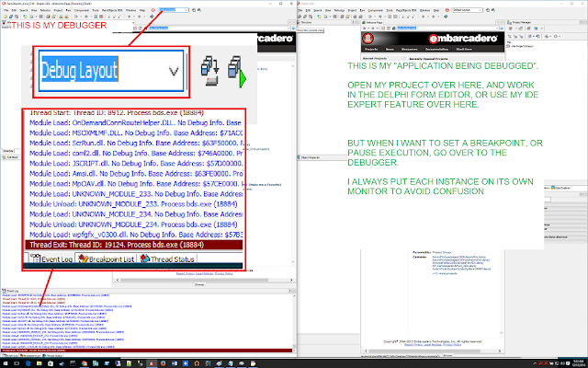The width and height of the screenshot is (588, 368).
Task: Click horizontal scrollbar of right Welcome Page
Action: [431, 351]
